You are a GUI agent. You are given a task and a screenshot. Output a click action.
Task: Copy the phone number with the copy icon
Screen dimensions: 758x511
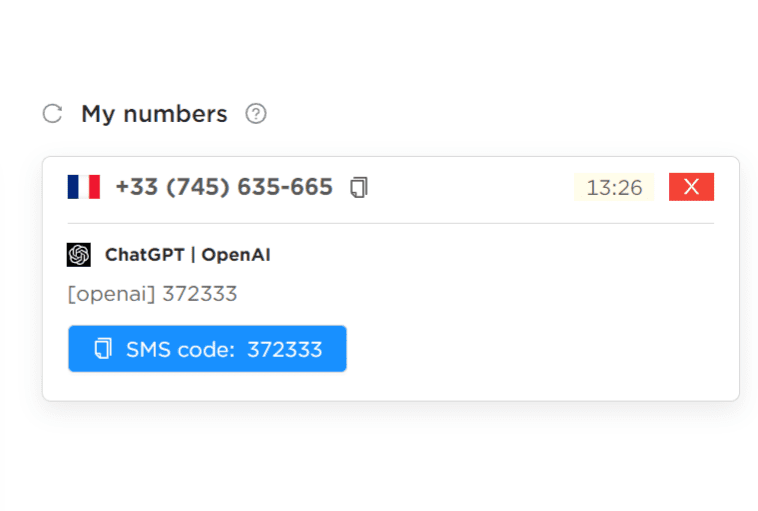pyautogui.click(x=359, y=187)
